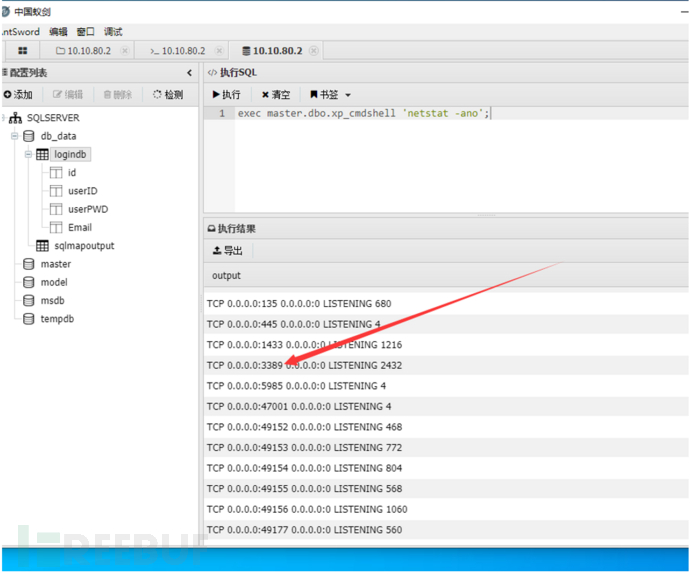Select the userPWD column
690x574 pixels.
(88, 209)
